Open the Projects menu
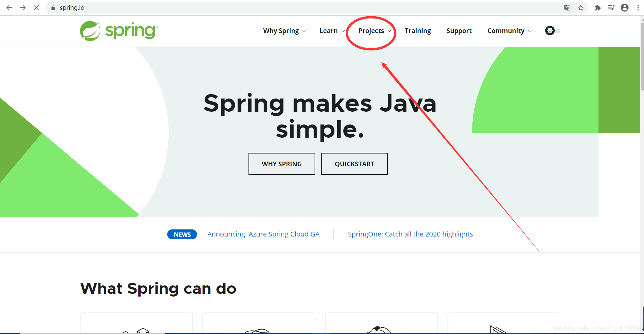644x334 pixels. (x=372, y=31)
